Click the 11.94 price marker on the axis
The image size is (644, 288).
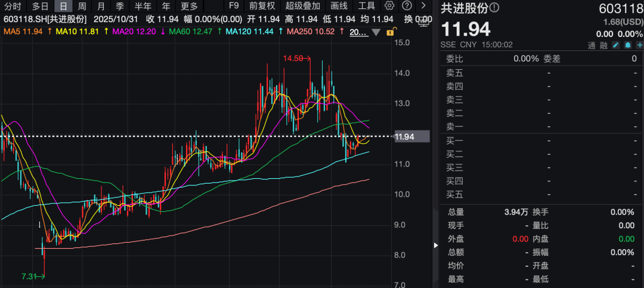coord(412,137)
